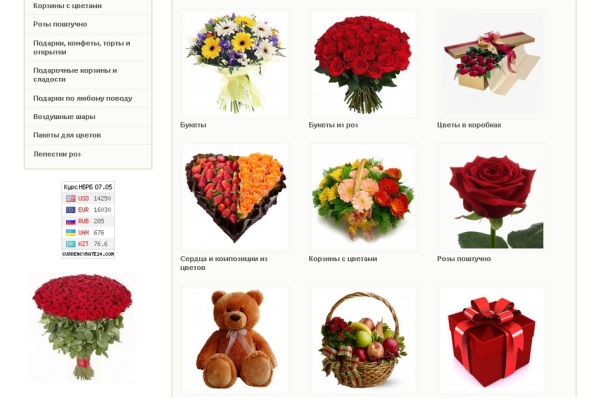
Task: Open the red roses bouquet image
Action: [364, 64]
